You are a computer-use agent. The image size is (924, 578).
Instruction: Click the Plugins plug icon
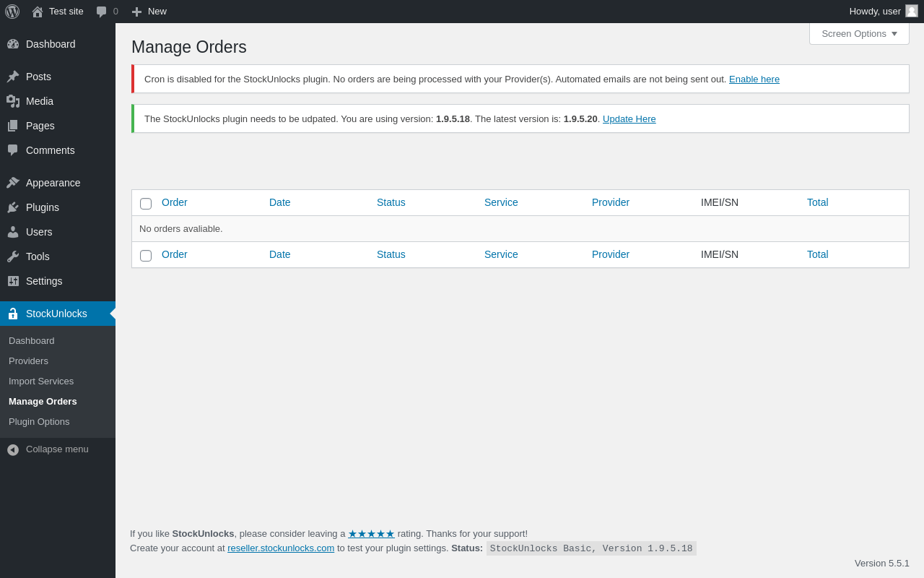coord(13,207)
